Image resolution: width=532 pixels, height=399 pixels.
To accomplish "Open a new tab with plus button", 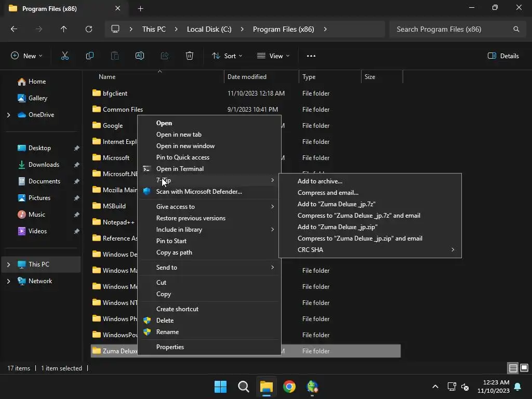I will click(140, 8).
